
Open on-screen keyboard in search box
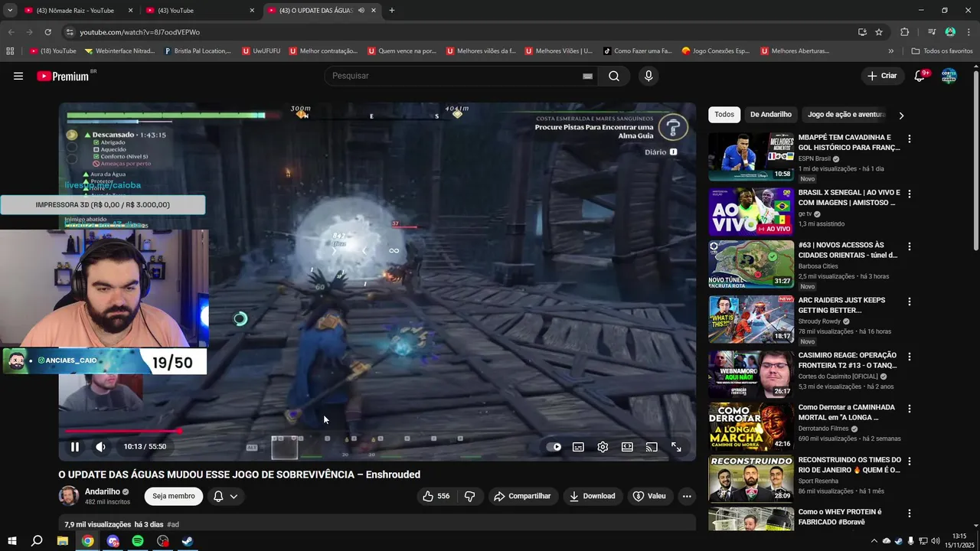pyautogui.click(x=587, y=76)
